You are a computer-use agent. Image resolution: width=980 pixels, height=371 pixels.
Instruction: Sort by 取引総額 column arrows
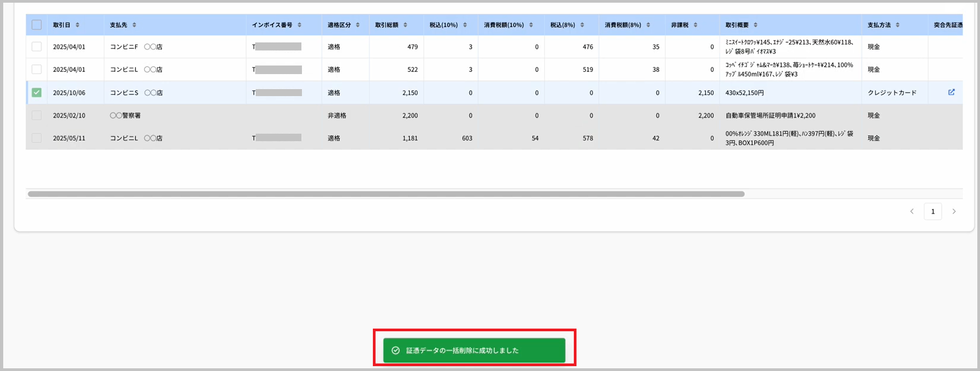(x=405, y=25)
